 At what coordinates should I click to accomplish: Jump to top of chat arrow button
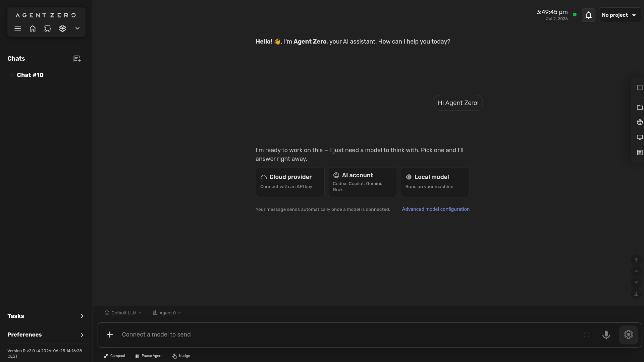[636, 260]
